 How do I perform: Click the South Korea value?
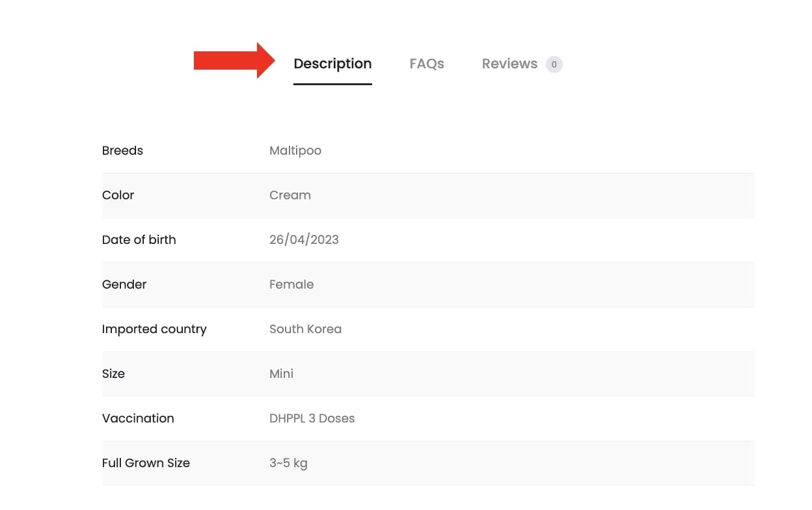(x=305, y=329)
